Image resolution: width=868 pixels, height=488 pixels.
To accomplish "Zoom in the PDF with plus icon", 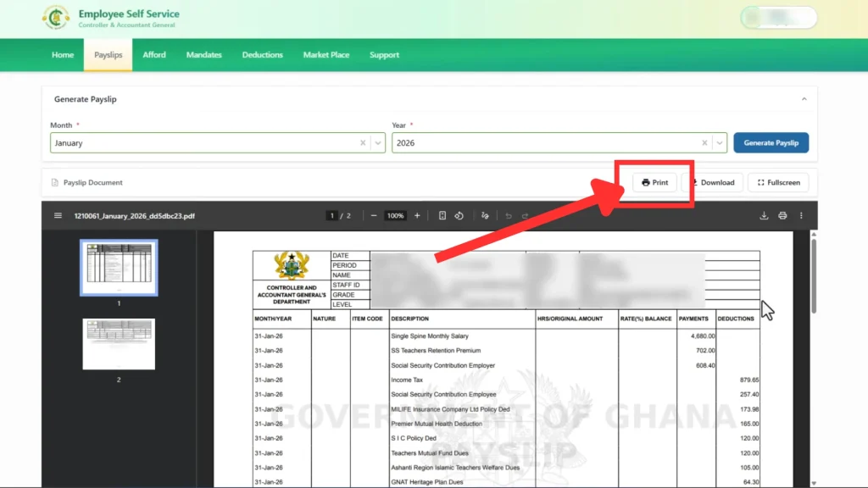I will [x=417, y=216].
